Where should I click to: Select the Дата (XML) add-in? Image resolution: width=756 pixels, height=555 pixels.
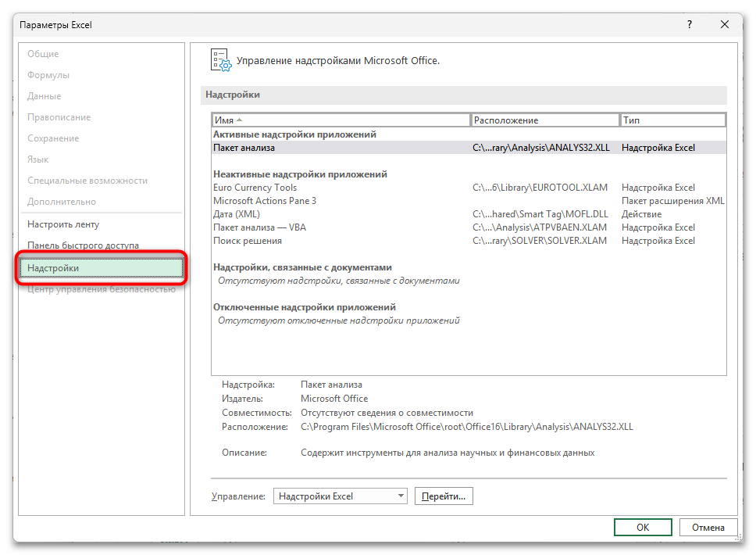click(x=237, y=214)
